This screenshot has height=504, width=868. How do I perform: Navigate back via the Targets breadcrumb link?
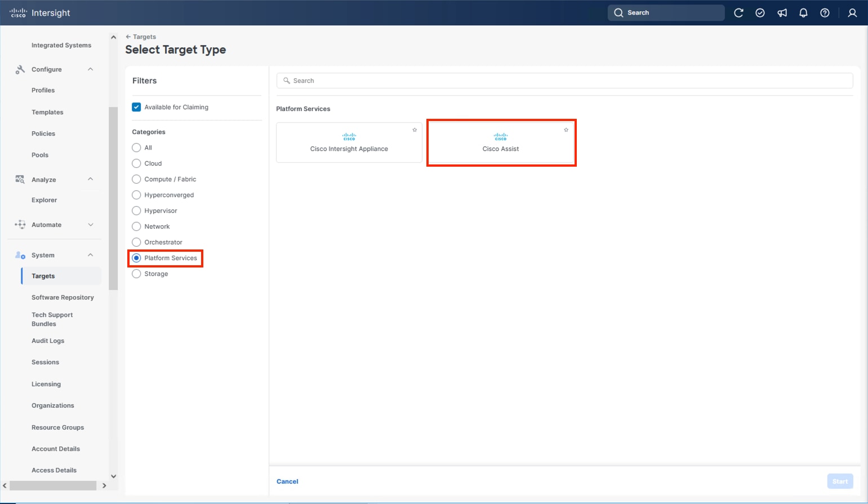click(141, 36)
